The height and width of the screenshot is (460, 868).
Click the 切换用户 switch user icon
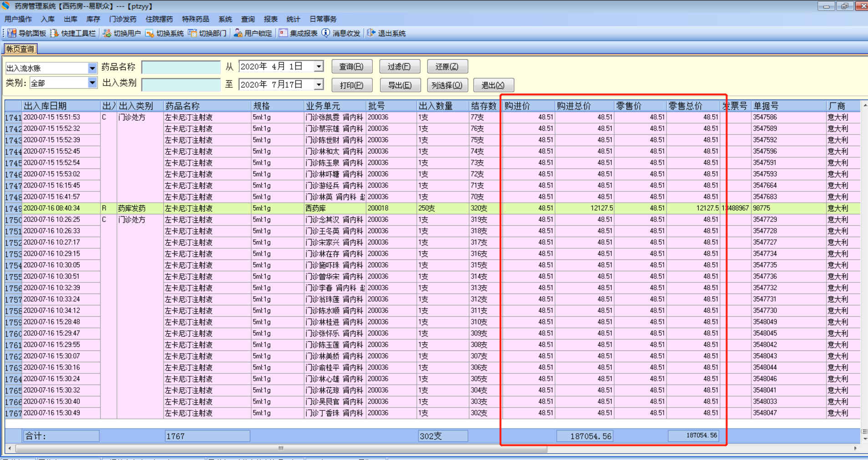(107, 33)
